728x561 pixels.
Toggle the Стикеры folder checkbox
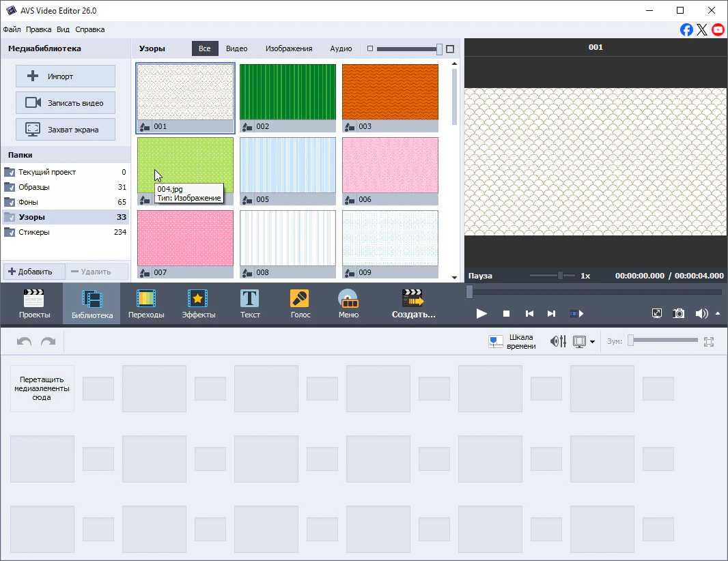tap(10, 232)
